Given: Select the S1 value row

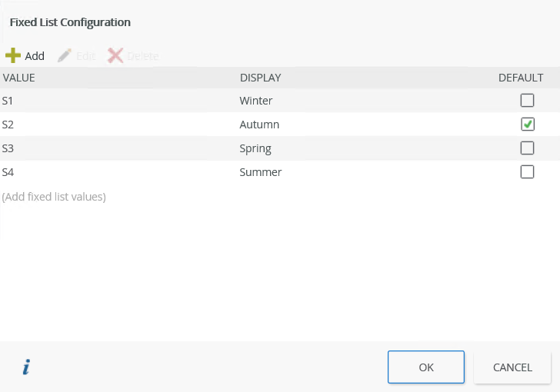Looking at the screenshot, I should coord(8,101).
